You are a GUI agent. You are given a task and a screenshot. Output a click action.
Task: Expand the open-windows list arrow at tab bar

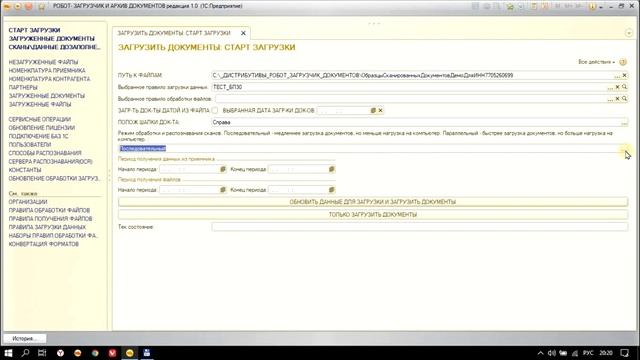point(629,33)
